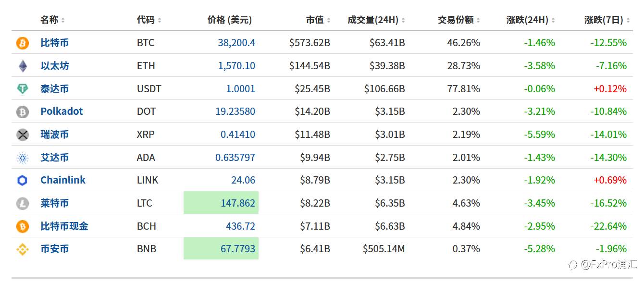Click the Cardano ADA icon

[x=23, y=158]
